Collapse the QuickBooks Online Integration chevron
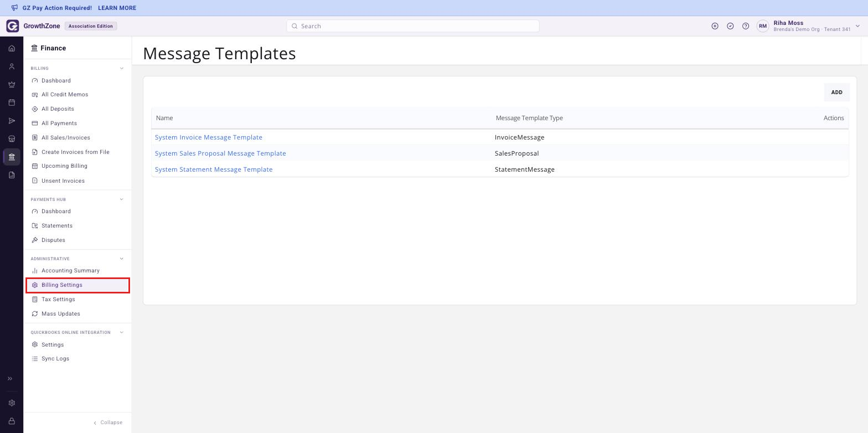 pos(122,332)
